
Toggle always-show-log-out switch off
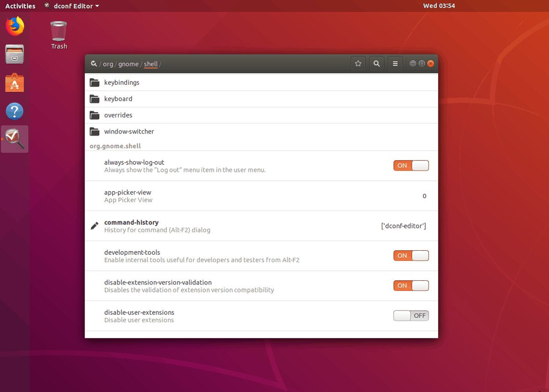411,166
